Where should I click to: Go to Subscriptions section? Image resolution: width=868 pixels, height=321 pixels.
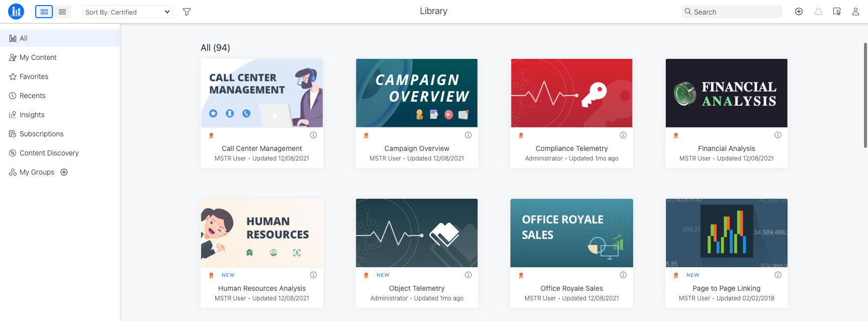[x=41, y=134]
